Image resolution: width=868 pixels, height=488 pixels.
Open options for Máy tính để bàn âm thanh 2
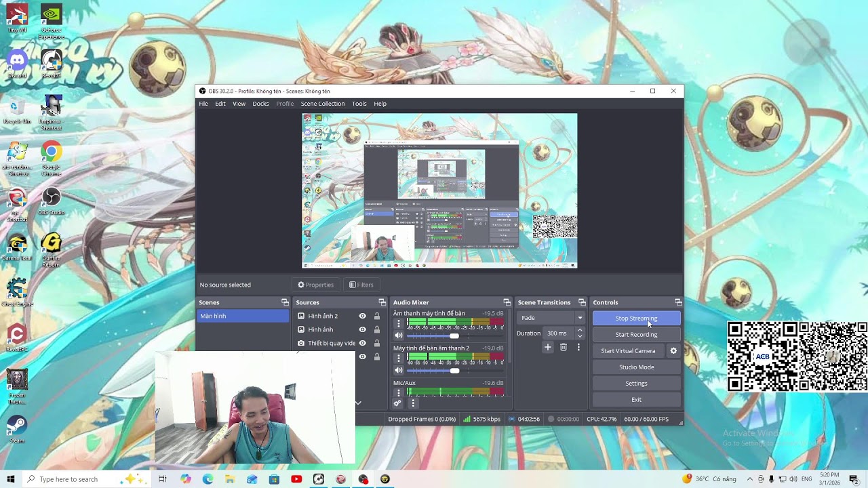(399, 358)
